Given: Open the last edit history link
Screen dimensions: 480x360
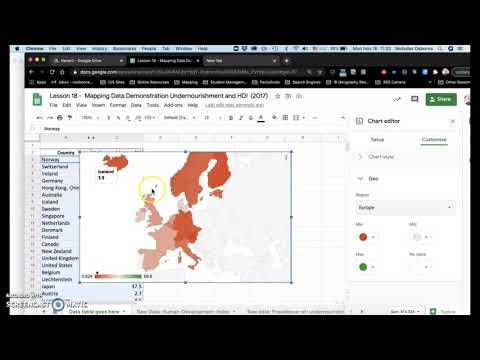Looking at the screenshot, I should pyautogui.click(x=234, y=105).
